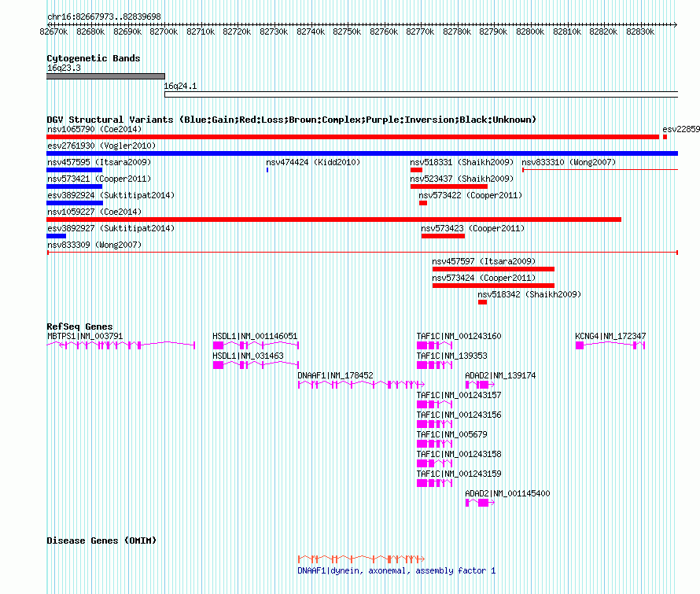Open HSDL1|NM_031463 gene label
This screenshot has width=700, height=594.
click(248, 356)
